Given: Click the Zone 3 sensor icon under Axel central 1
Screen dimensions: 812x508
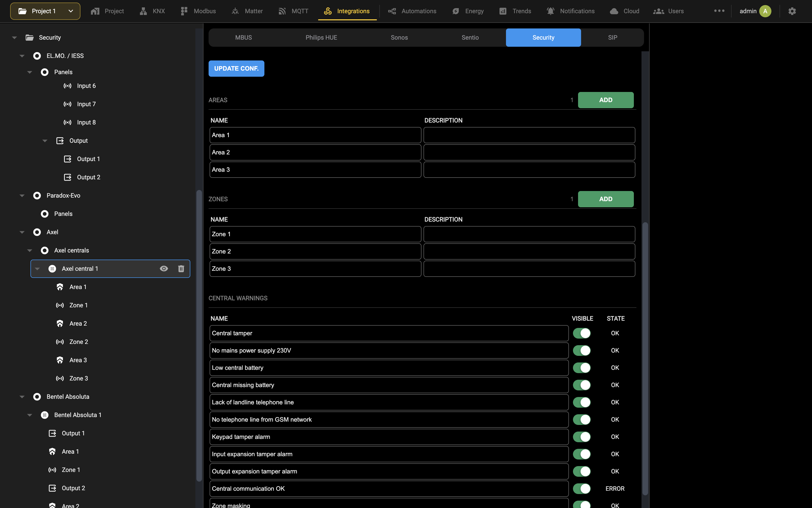Looking at the screenshot, I should tap(60, 378).
